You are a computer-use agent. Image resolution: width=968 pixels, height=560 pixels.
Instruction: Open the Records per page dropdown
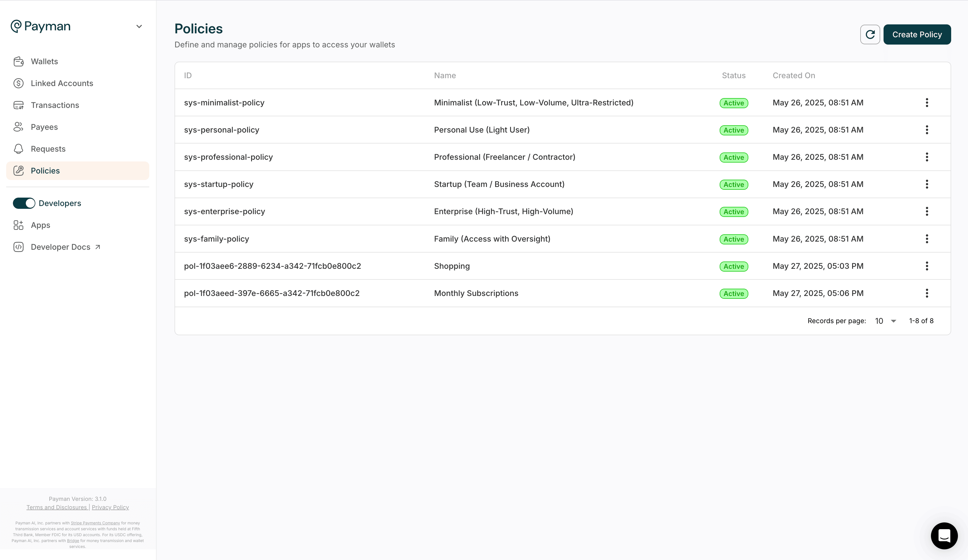tap(886, 321)
